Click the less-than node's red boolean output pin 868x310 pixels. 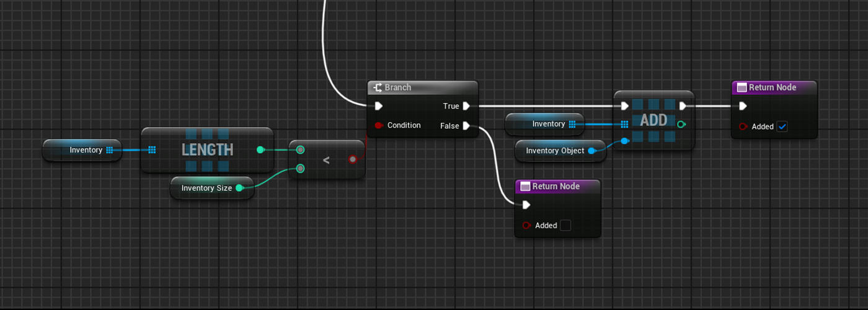point(353,159)
